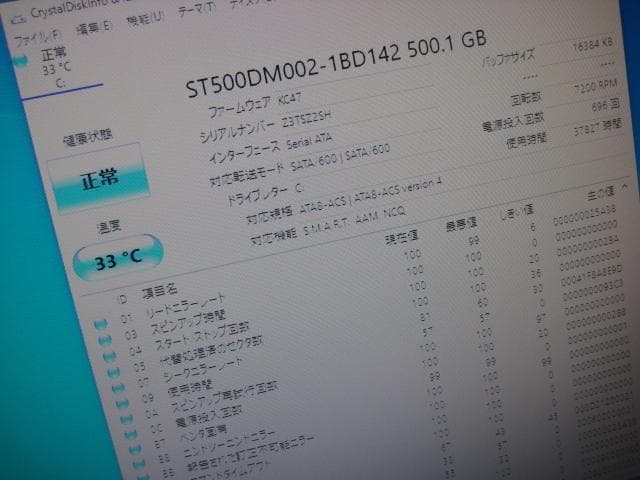Click the 33 °C temperature button

pos(118,258)
